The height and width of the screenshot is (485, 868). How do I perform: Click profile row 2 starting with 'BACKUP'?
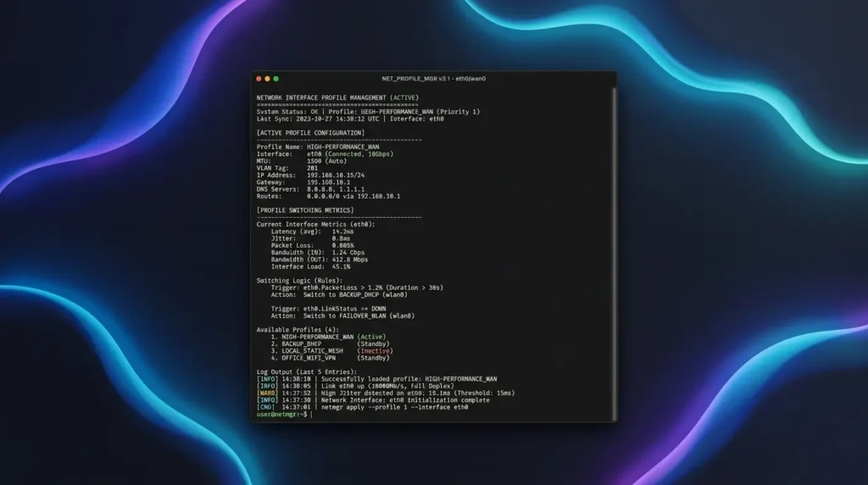click(330, 343)
